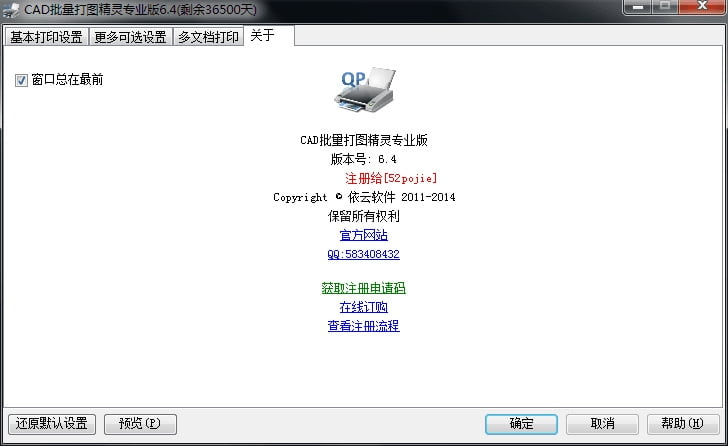
Task: Open the 查看注册流程 link
Action: (364, 326)
